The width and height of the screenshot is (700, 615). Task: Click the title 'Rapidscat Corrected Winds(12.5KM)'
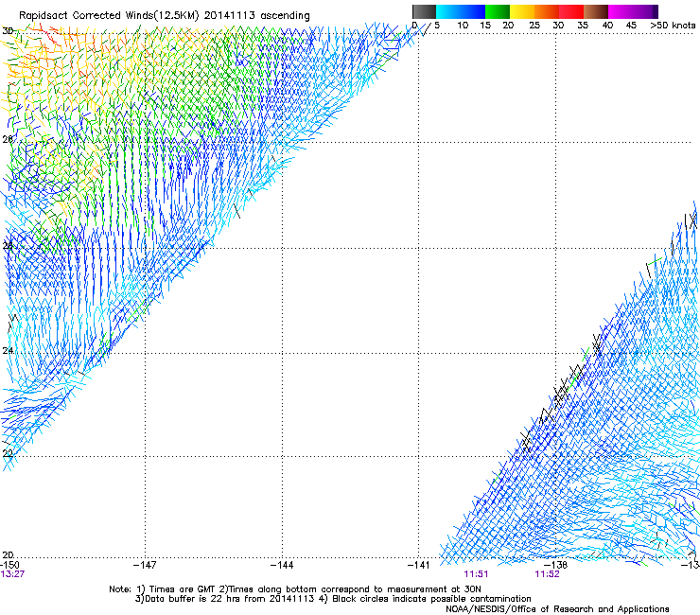click(109, 16)
